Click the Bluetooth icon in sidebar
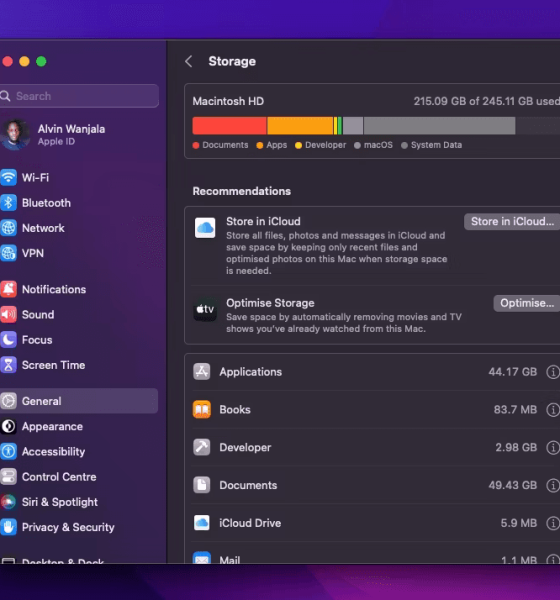The image size is (560, 600). [8, 203]
